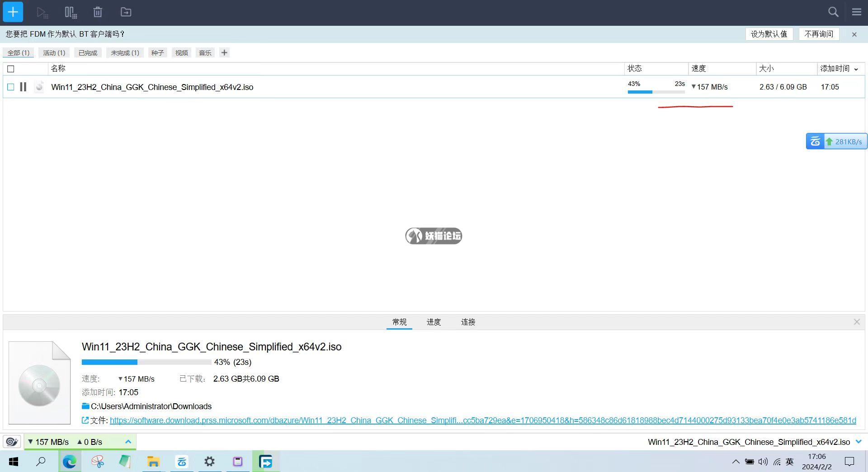Open File Explorer from taskbar

tap(153, 462)
